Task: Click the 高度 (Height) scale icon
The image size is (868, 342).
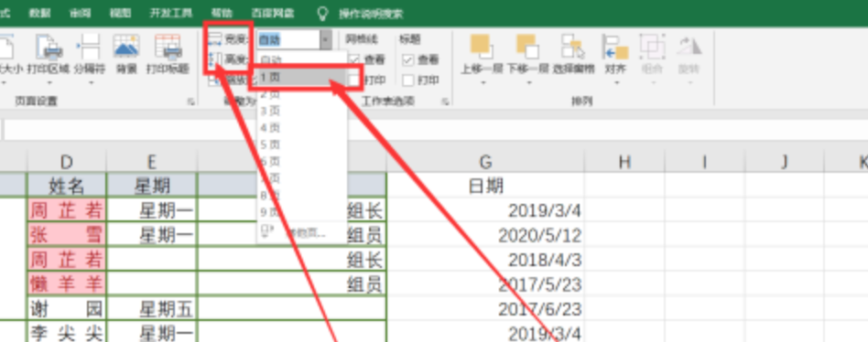Action: pos(215,59)
